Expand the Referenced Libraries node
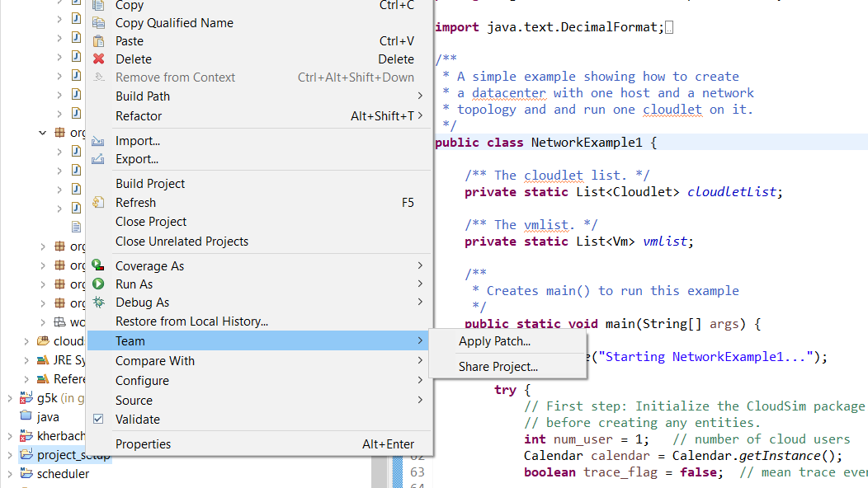The width and height of the screenshot is (868, 488). pos(26,379)
